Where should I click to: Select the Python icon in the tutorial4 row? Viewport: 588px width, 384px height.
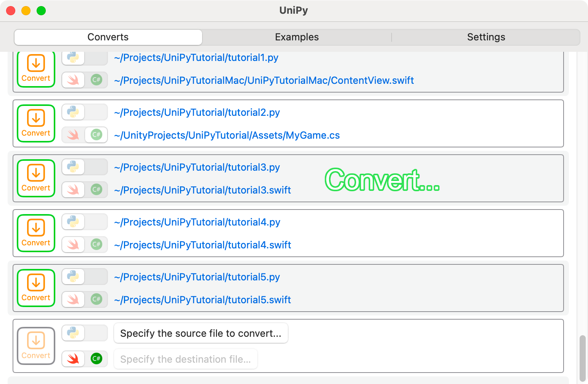pyautogui.click(x=73, y=221)
